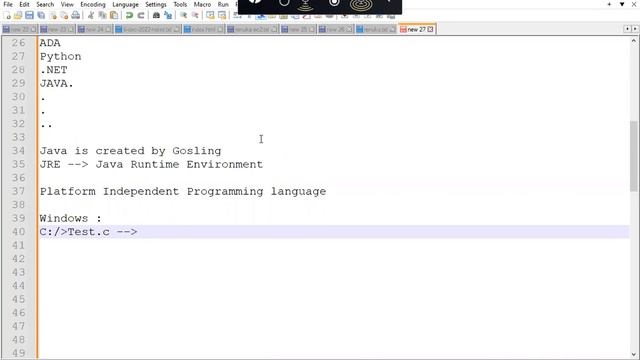
Task: Undo last edit with green arrow icon
Action: [x=129, y=16]
